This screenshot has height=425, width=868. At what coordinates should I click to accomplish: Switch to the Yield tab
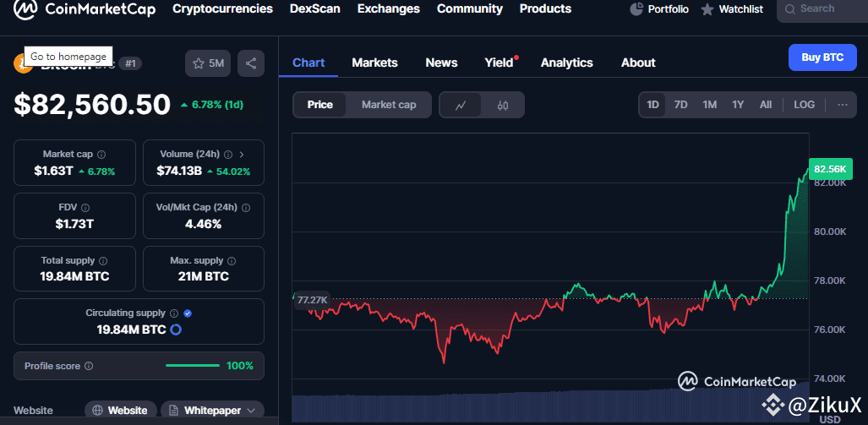(500, 63)
